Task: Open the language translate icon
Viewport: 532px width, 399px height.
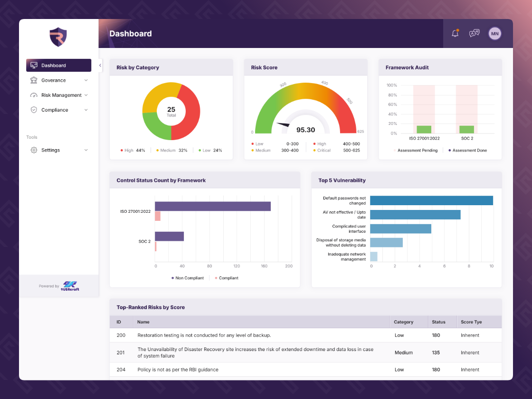Action: click(x=475, y=33)
